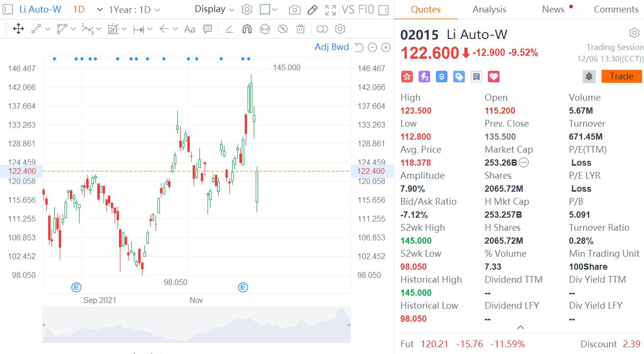Expand the wave tools dropdown arrow
The image size is (644, 354).
99,29
